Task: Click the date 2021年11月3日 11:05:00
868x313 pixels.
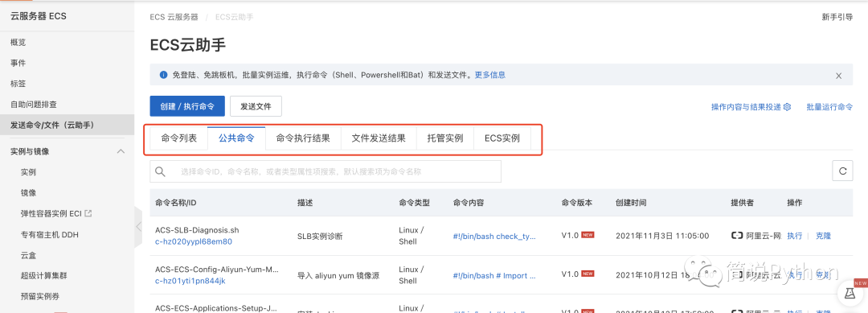Action: (662, 236)
